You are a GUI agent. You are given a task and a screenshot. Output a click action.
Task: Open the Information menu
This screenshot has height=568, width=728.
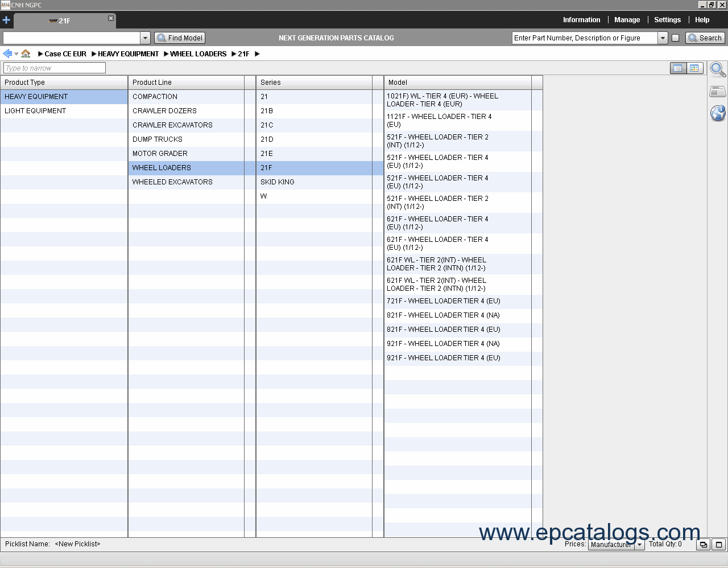(x=581, y=20)
